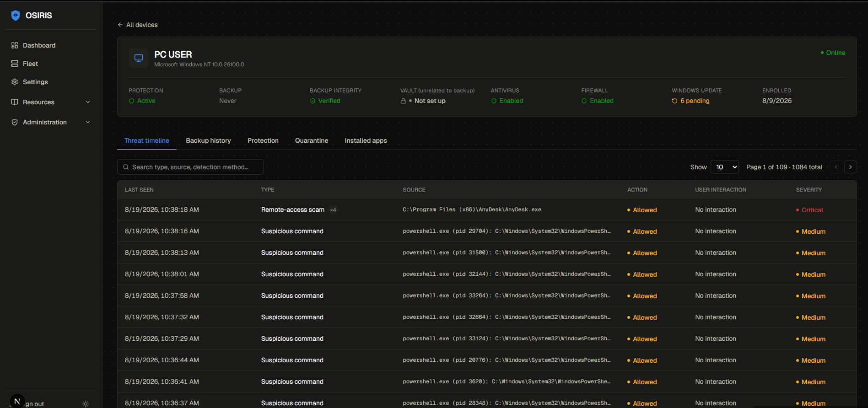
Task: Switch to the Protection tab
Action: click(x=263, y=140)
